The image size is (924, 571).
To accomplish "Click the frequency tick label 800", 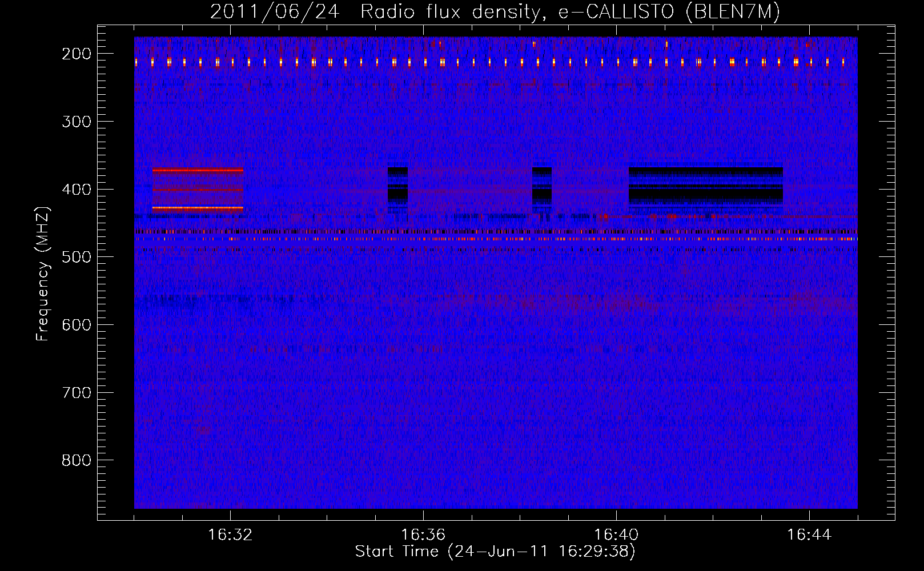I will pos(76,460).
